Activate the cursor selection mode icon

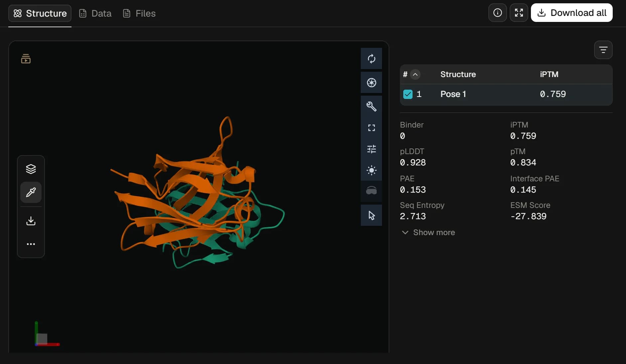point(371,215)
